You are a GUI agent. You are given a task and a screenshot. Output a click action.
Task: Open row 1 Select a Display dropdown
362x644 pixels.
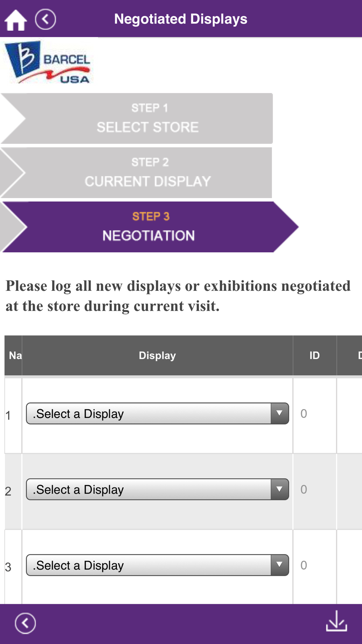[157, 413]
